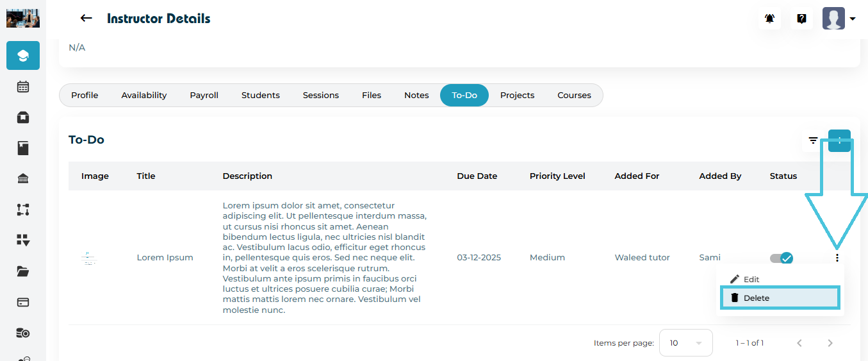
Task: Open the items per page dropdown
Action: coord(685,343)
